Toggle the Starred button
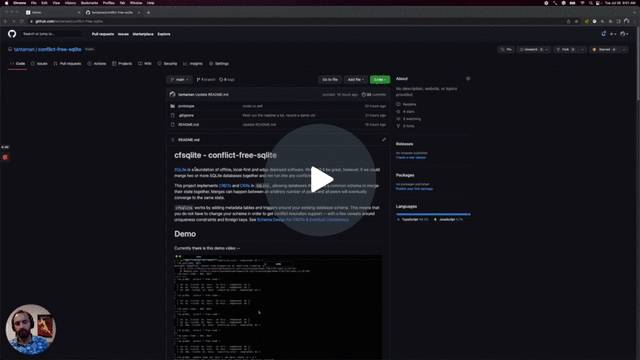The width and height of the screenshot is (640, 360). pyautogui.click(x=604, y=49)
